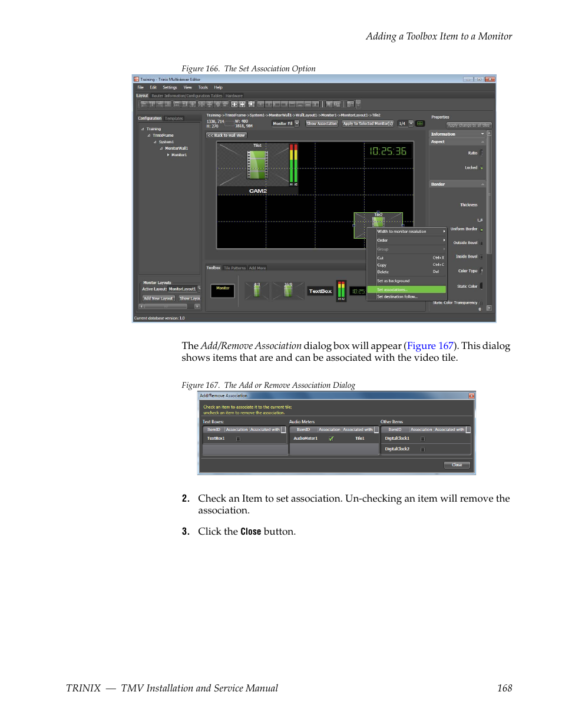Open 'Width to monitor resolution' submenu
The image size is (562, 728).
click(411, 232)
